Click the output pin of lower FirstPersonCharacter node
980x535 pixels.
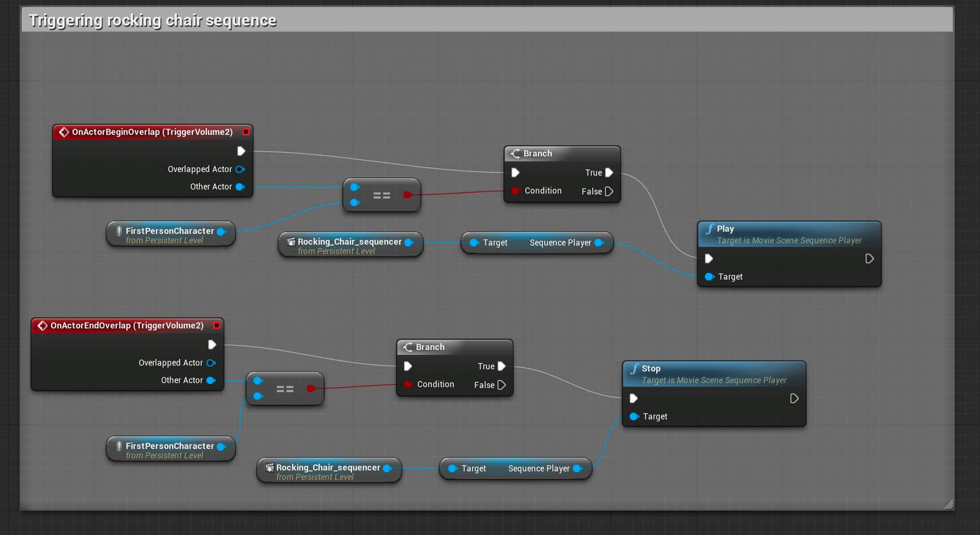click(x=221, y=446)
